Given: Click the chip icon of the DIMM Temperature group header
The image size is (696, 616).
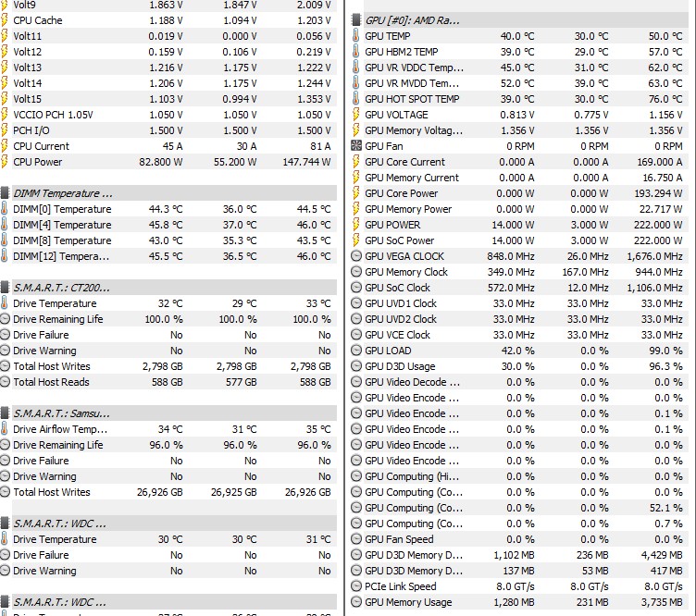Looking at the screenshot, I should [5, 193].
